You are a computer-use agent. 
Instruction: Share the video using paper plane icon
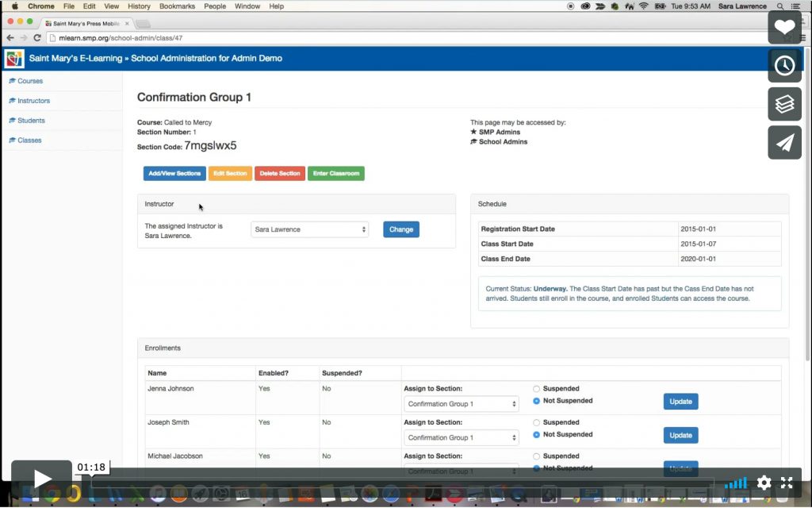[784, 142]
